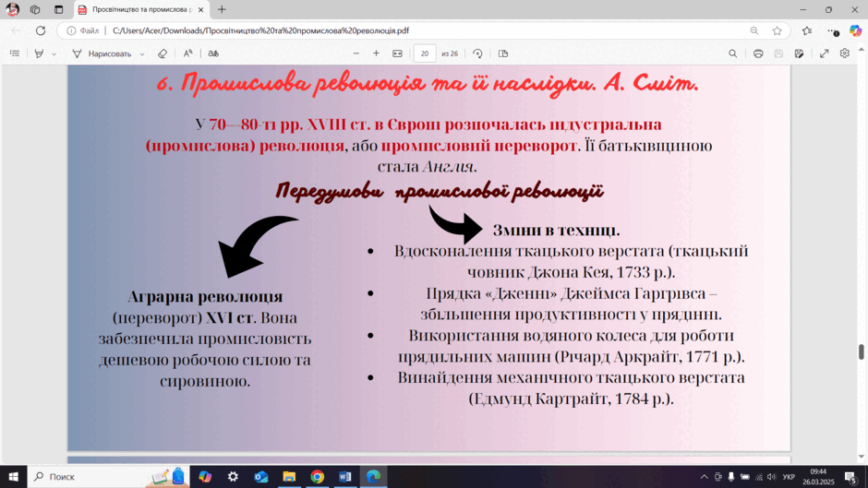The image size is (868, 488).
Task: Open the Copilot sidebar
Action: tap(856, 31)
